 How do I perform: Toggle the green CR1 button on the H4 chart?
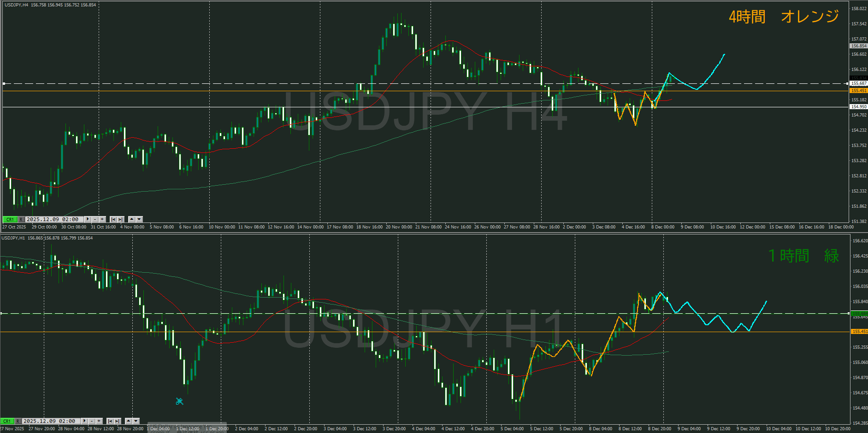coord(9,219)
